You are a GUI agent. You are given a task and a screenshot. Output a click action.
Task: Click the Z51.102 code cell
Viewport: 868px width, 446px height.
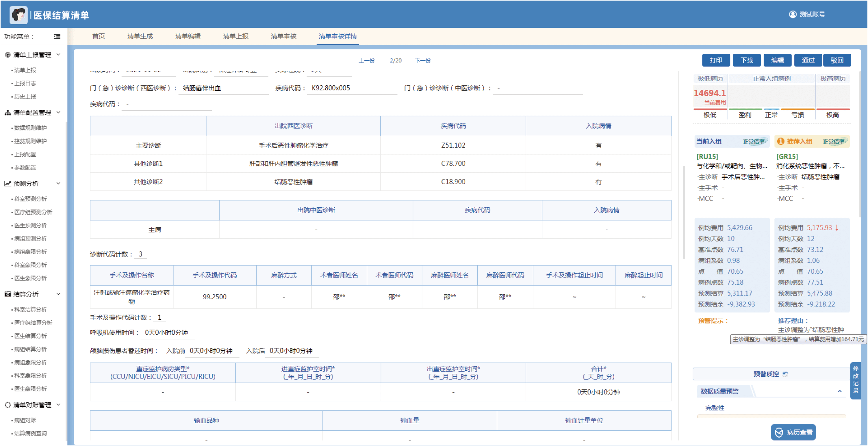tap(453, 146)
